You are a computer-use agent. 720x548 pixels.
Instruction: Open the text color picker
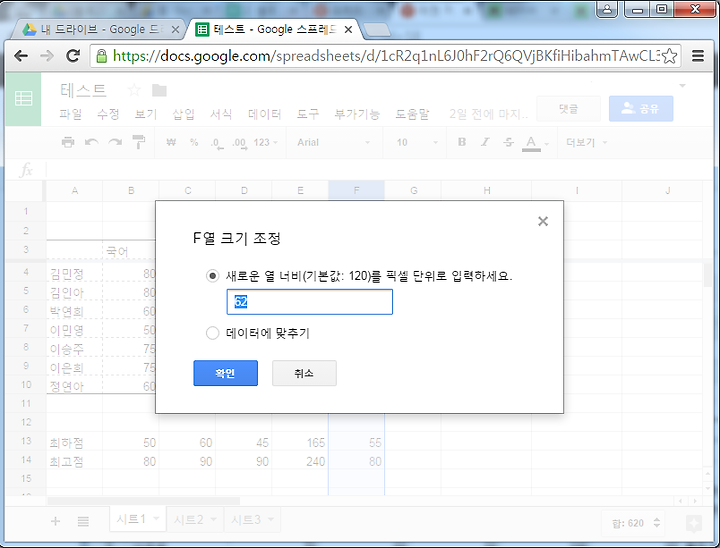[x=533, y=143]
